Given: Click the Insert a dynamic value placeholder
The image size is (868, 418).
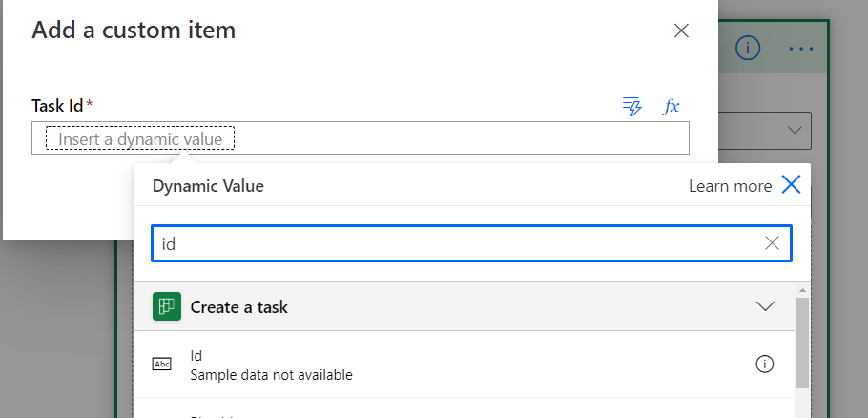Looking at the screenshot, I should coord(140,139).
